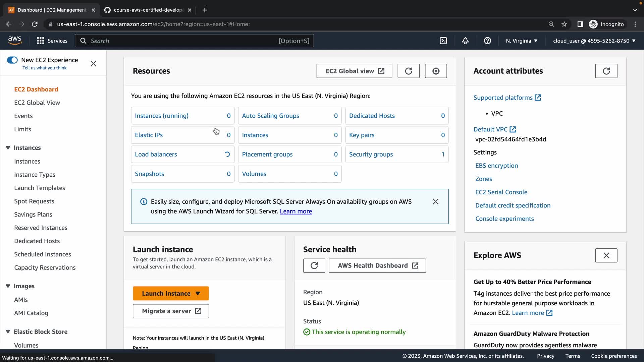Toggle the New EC2 Experience switch
The width and height of the screenshot is (644, 362).
tap(12, 60)
